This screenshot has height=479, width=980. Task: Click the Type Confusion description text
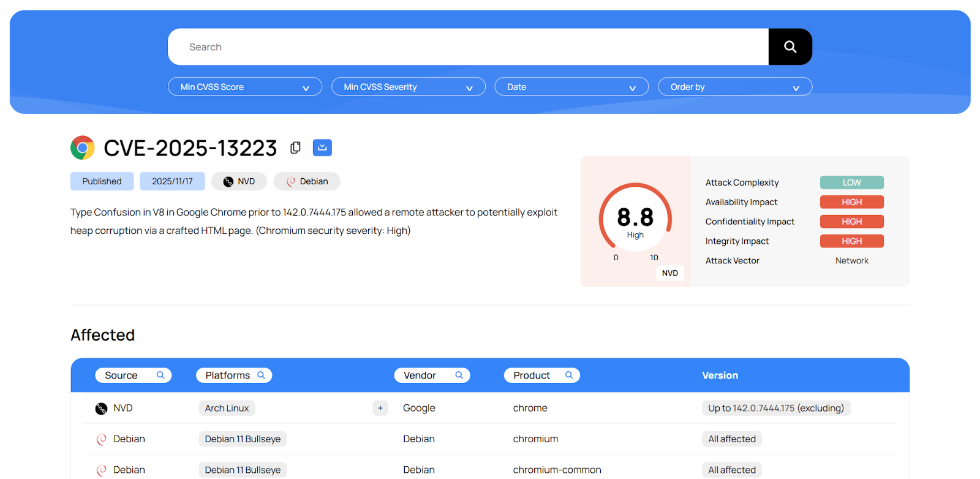click(314, 221)
